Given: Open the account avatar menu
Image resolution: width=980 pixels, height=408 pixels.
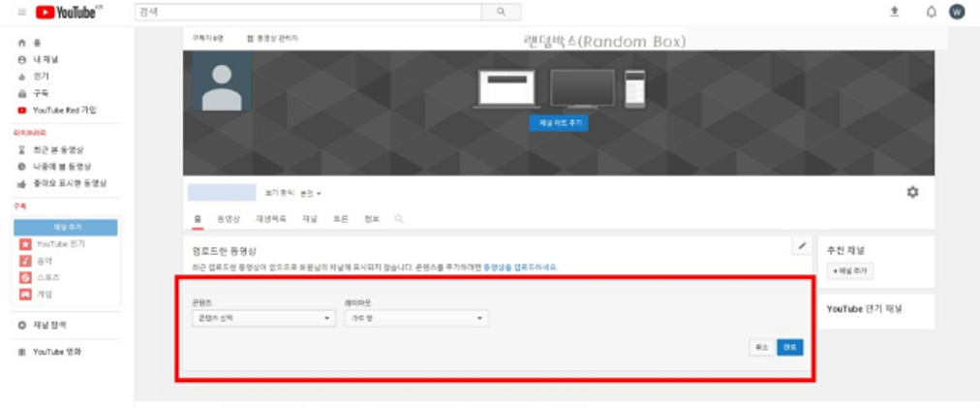Looking at the screenshot, I should (x=957, y=12).
